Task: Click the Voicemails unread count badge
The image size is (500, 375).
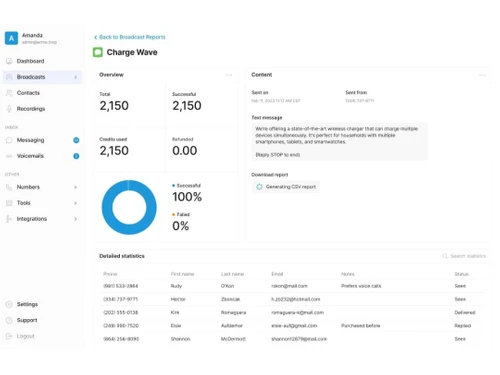Action: [x=76, y=156]
